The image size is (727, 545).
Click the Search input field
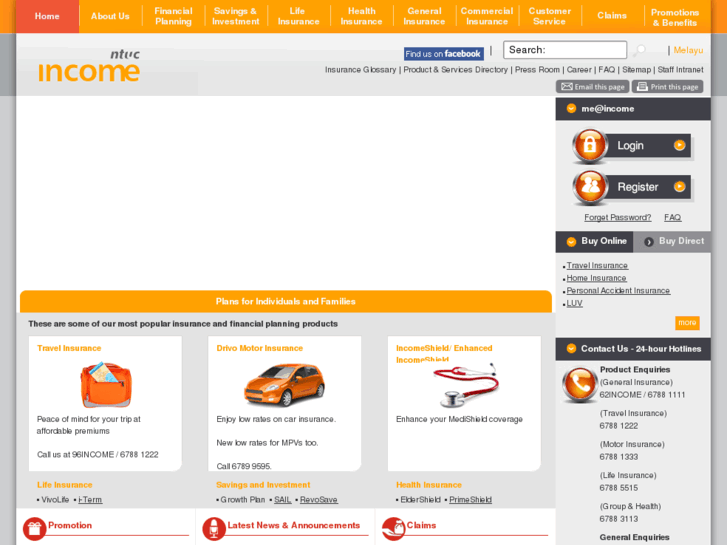tap(565, 50)
